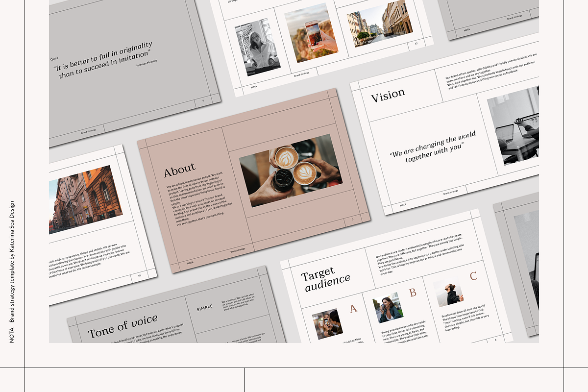Screen dimensions: 588x392
Task: Click the "Target audience" heading
Action: pyautogui.click(x=325, y=279)
